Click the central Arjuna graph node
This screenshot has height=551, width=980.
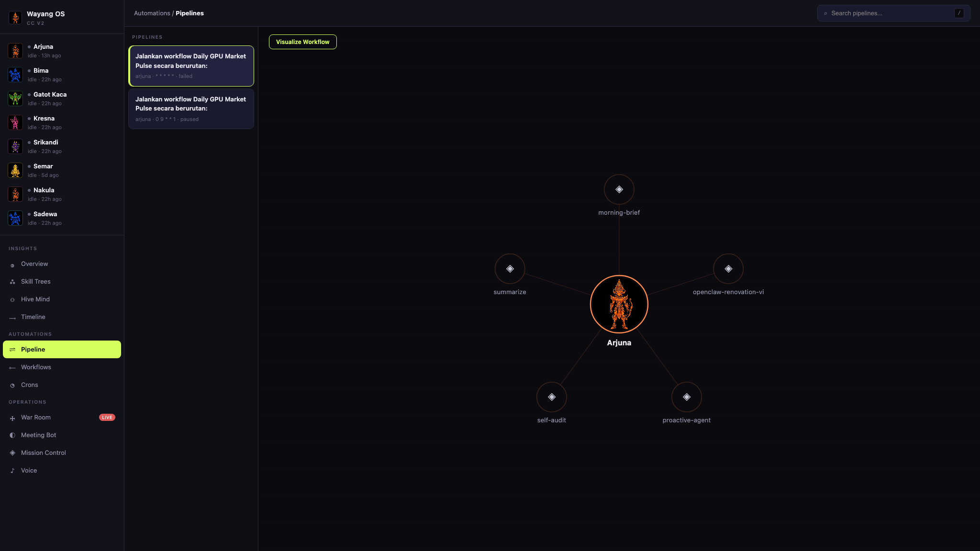tap(619, 304)
